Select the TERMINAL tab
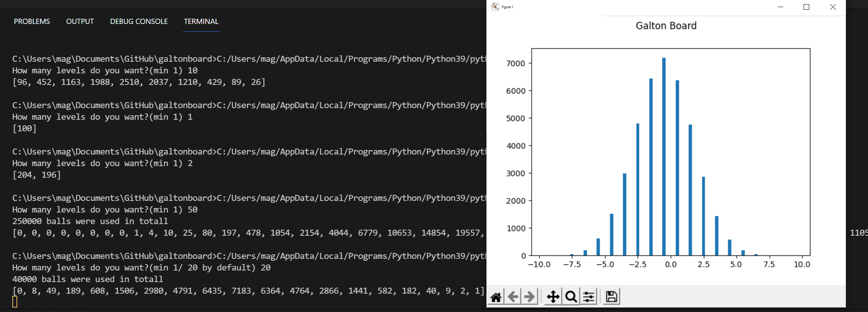868x312 pixels. [x=201, y=22]
